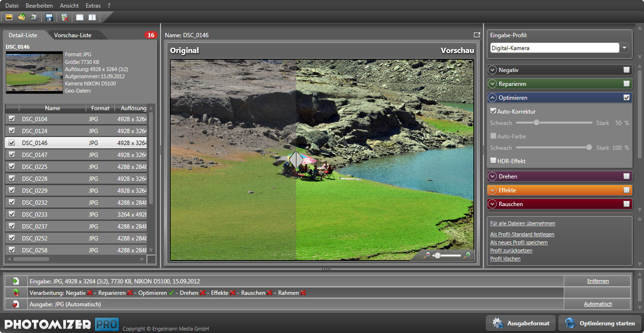Viewport: 644px width, 333px height.
Task: Open the Eingabe-Profil dropdown
Action: (625, 48)
